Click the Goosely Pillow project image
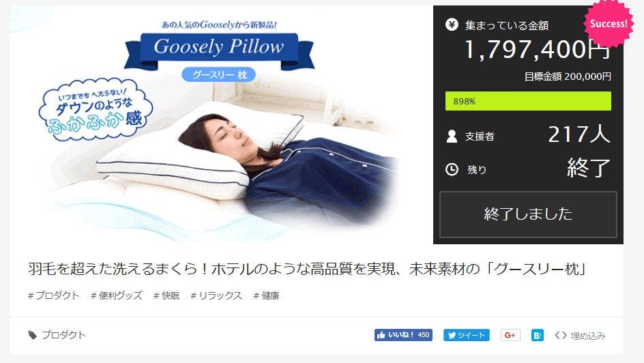This screenshot has height=363, width=644. point(221,125)
